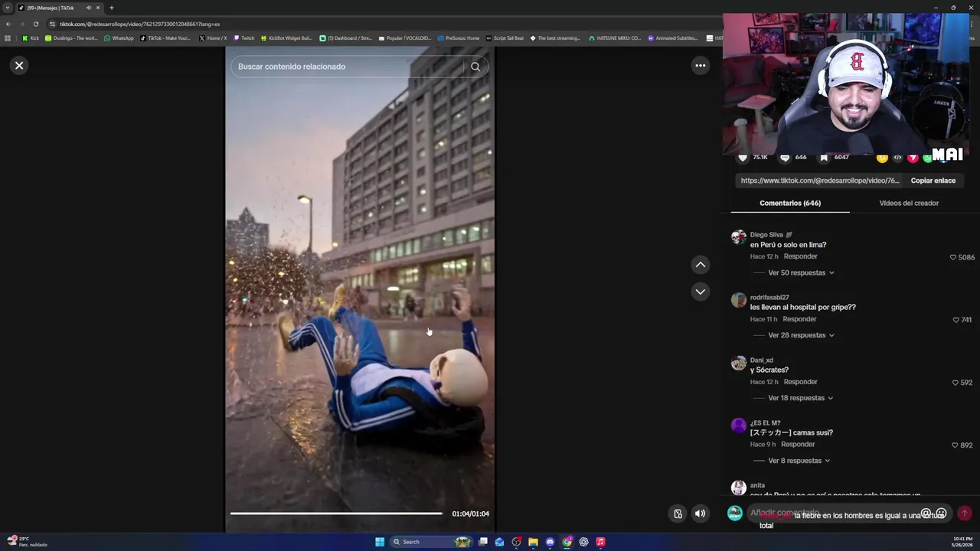This screenshot has width=980, height=551.
Task: Open the tab search dropdown arrow
Action: (x=8, y=8)
